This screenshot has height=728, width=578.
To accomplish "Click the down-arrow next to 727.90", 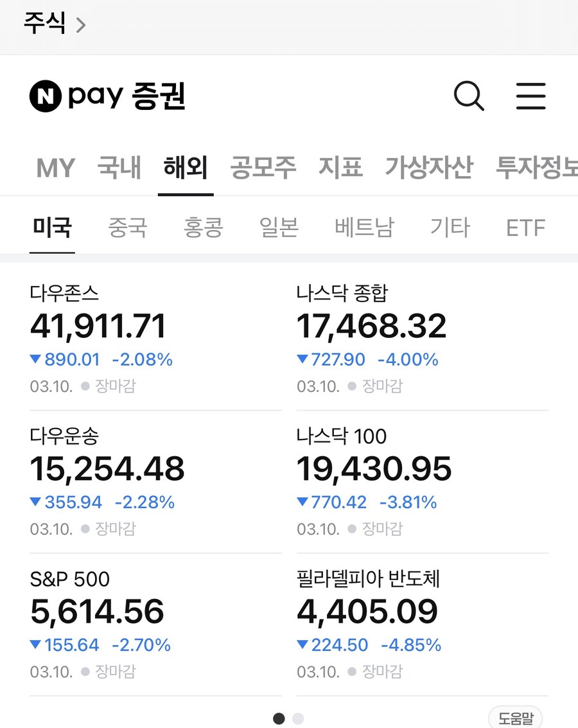I will [x=302, y=359].
